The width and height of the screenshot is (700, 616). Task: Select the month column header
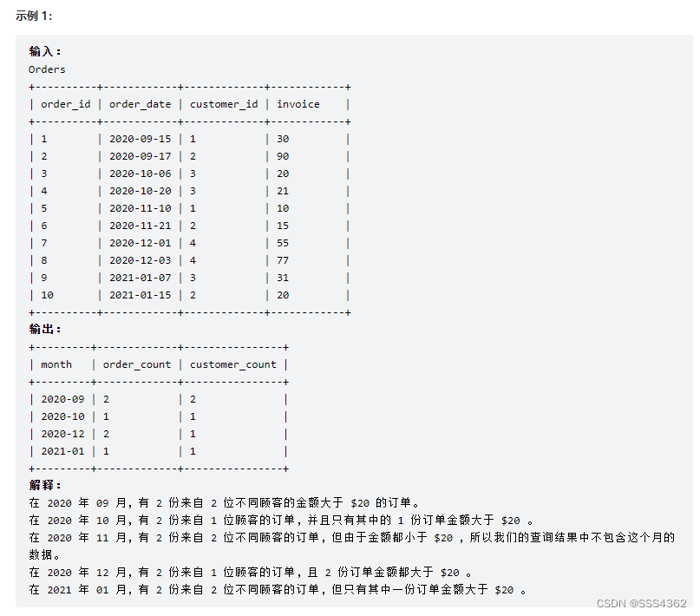[56, 364]
